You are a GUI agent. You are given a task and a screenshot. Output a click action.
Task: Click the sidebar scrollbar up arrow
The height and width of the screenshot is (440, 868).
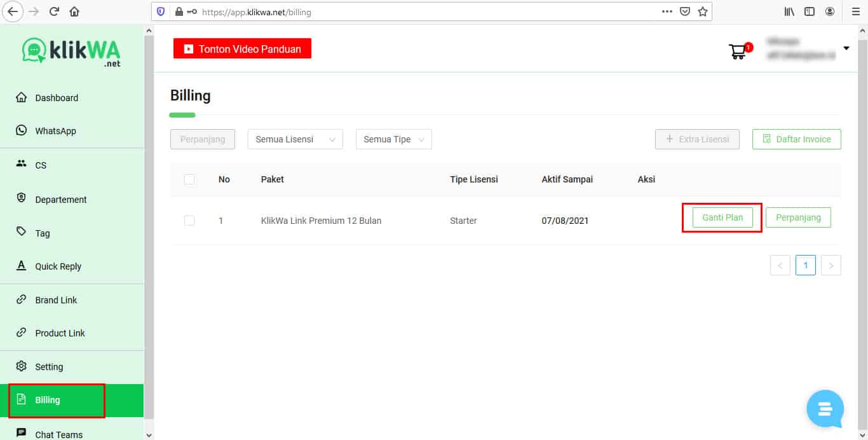coord(149,31)
